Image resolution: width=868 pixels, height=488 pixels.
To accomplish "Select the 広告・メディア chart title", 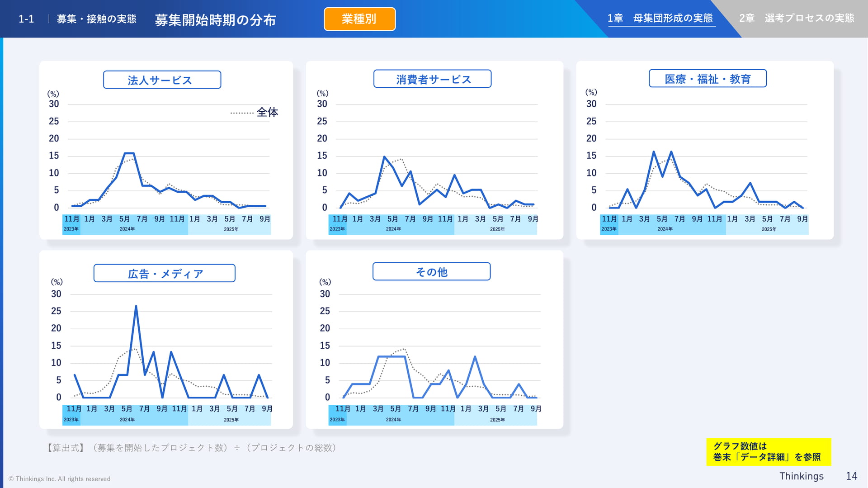I will [165, 273].
